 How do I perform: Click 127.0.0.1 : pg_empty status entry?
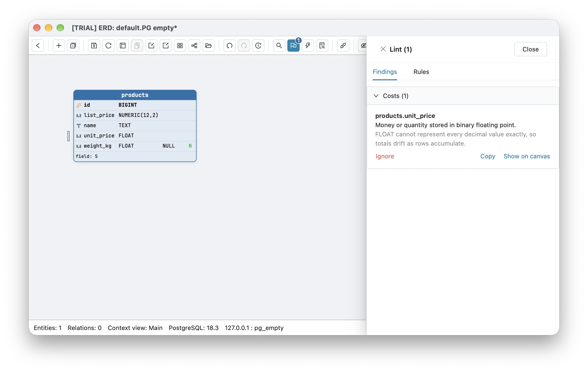coord(254,328)
